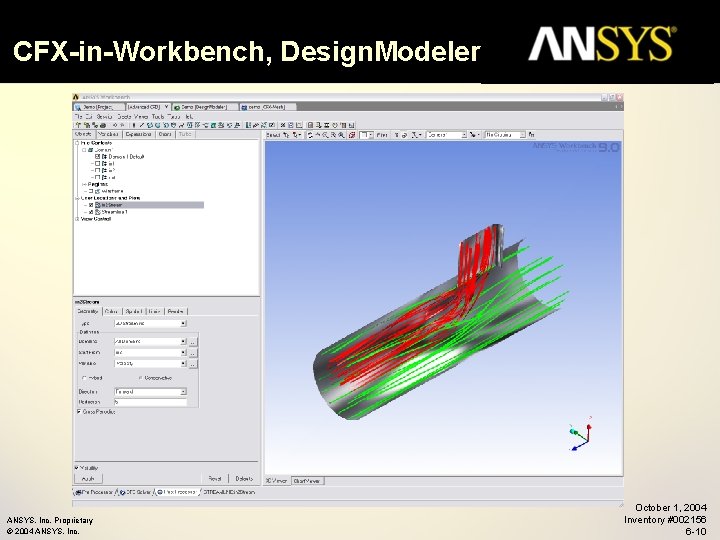Open the Type dropdown in Geometry tab

pos(183,323)
